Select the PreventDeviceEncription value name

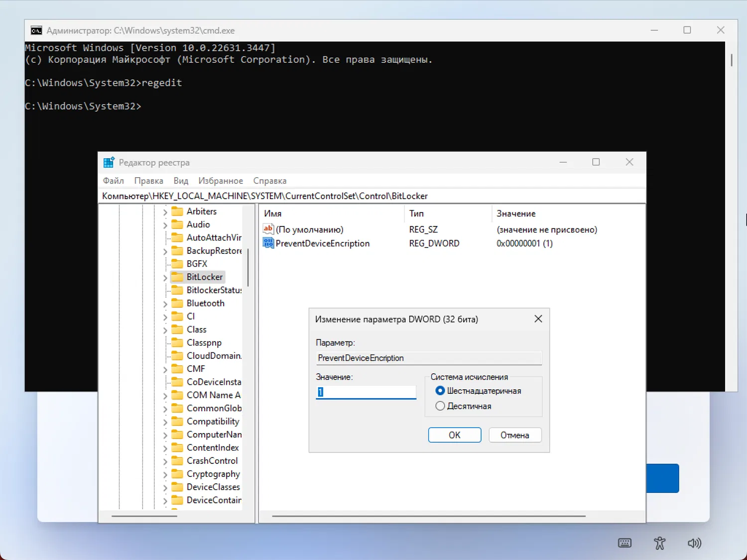323,243
